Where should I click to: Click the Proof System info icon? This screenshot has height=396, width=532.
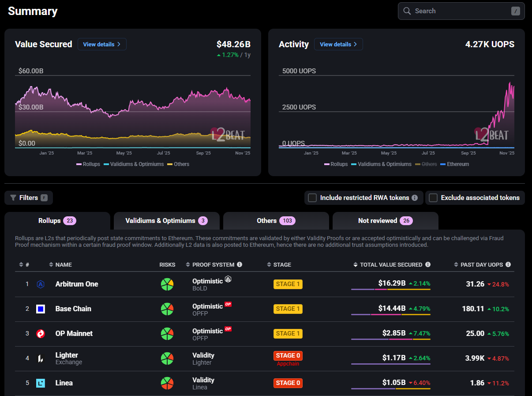pyautogui.click(x=240, y=264)
